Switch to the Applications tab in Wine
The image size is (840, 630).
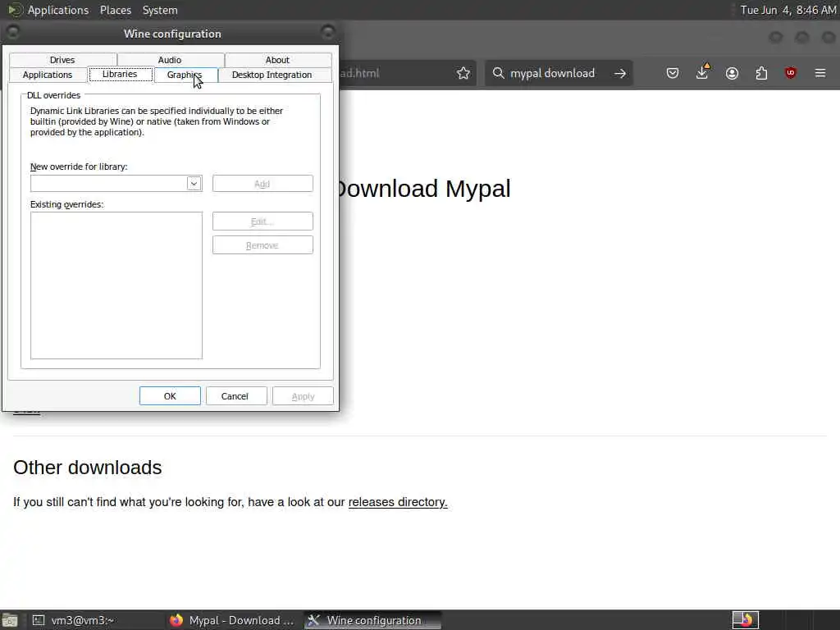pos(48,75)
